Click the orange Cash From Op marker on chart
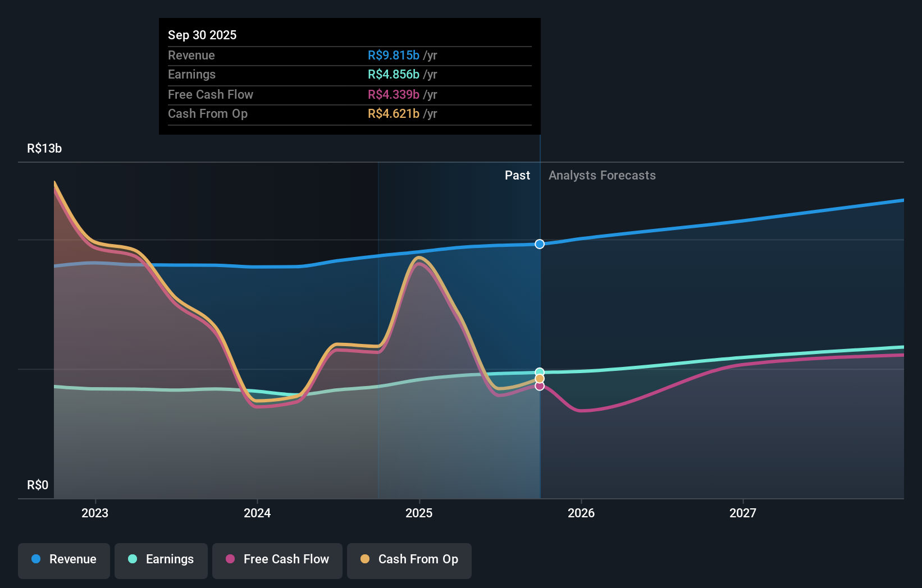Viewport: 922px width, 588px height. (x=540, y=379)
